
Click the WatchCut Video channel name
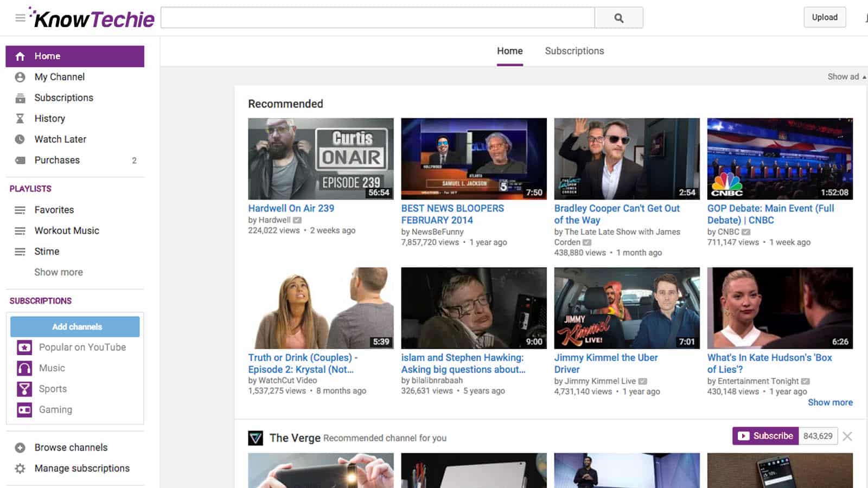click(288, 381)
